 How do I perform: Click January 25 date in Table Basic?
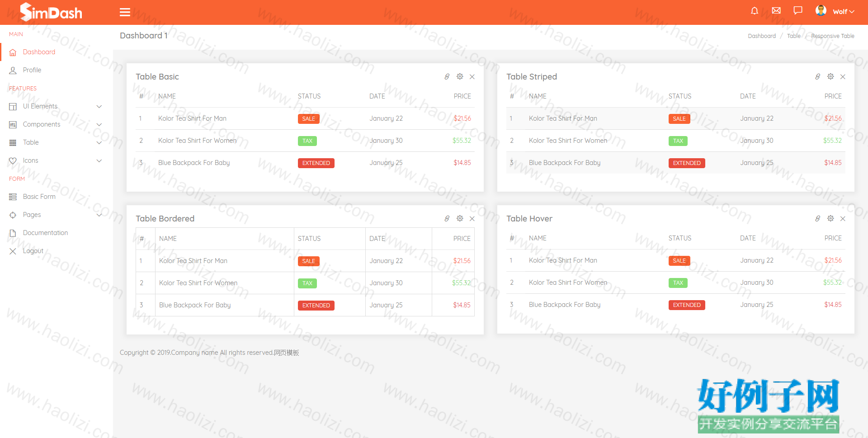(x=386, y=163)
